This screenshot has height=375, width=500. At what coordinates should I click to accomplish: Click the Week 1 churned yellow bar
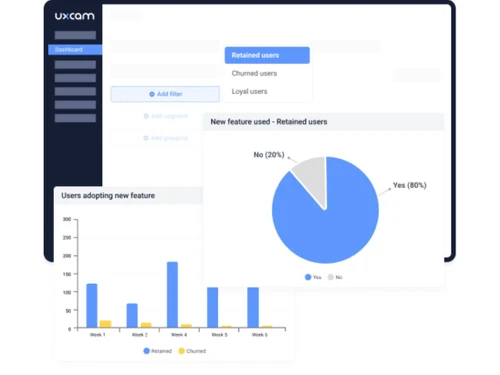[105, 324]
